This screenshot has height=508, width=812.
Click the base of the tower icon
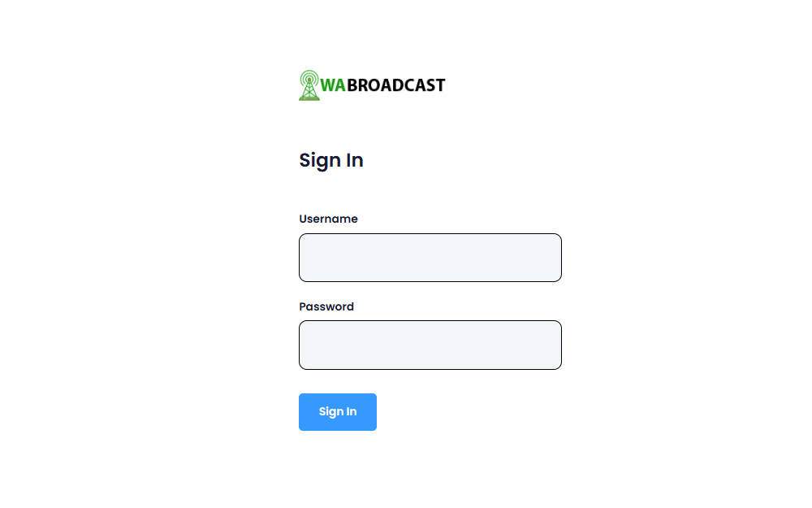309,98
